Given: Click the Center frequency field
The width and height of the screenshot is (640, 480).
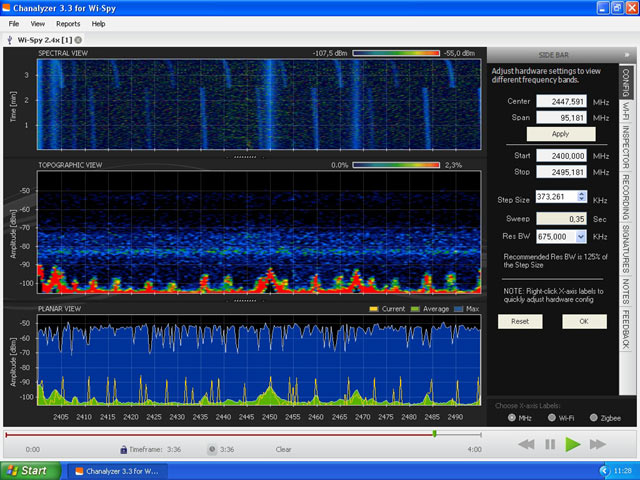Looking at the screenshot, I should [561, 101].
